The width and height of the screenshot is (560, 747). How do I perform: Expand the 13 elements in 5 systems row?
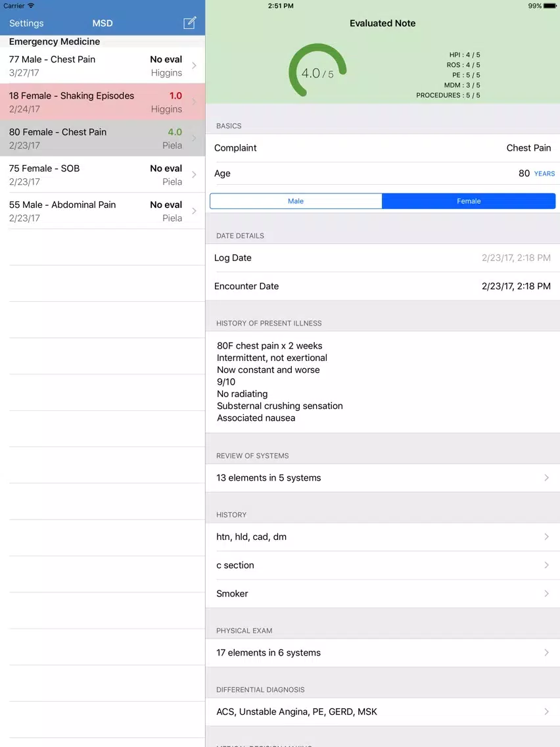pos(383,478)
